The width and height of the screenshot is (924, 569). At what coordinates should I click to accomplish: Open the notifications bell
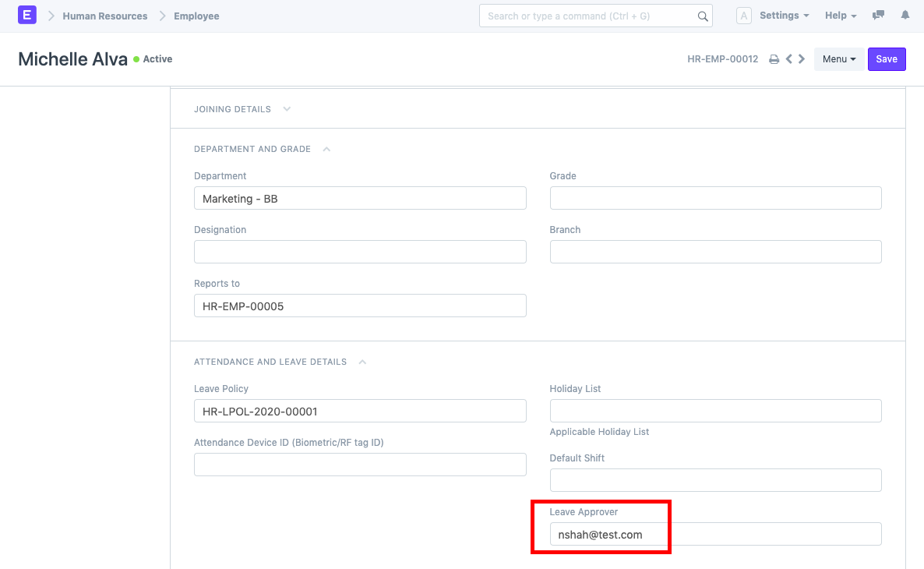(905, 16)
